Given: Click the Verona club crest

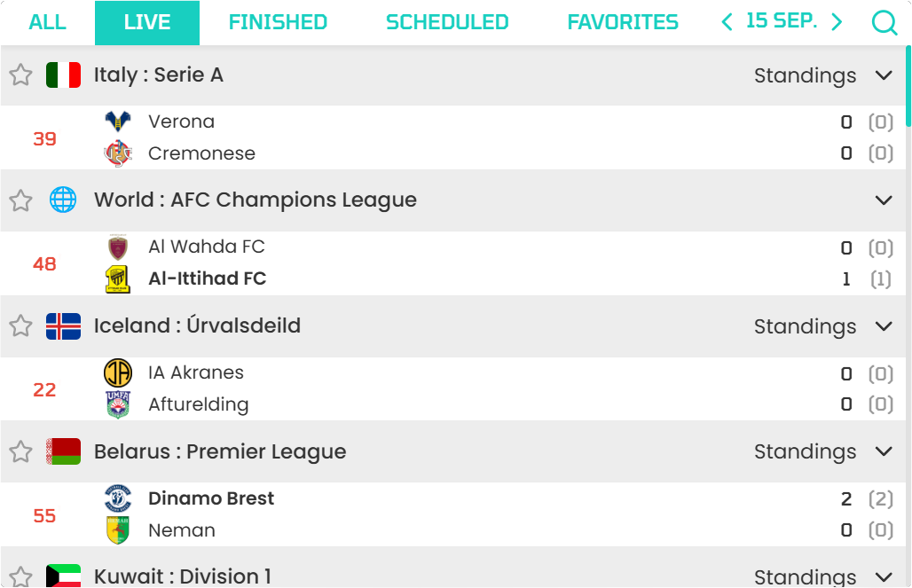Looking at the screenshot, I should pyautogui.click(x=118, y=122).
